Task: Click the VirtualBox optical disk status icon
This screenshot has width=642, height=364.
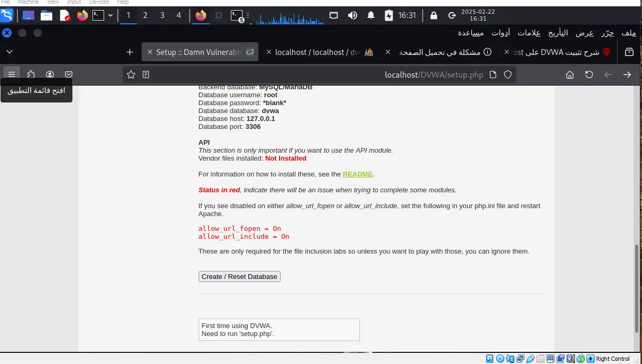Action: [x=500, y=359]
